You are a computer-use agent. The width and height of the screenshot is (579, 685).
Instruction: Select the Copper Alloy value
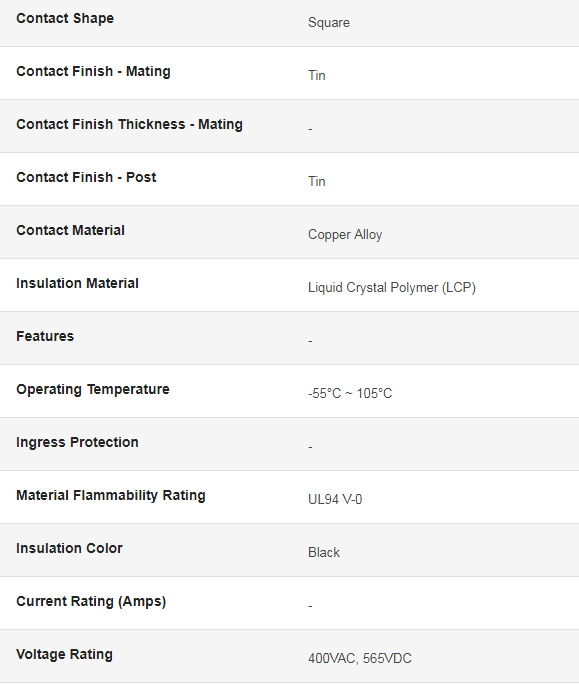345,235
